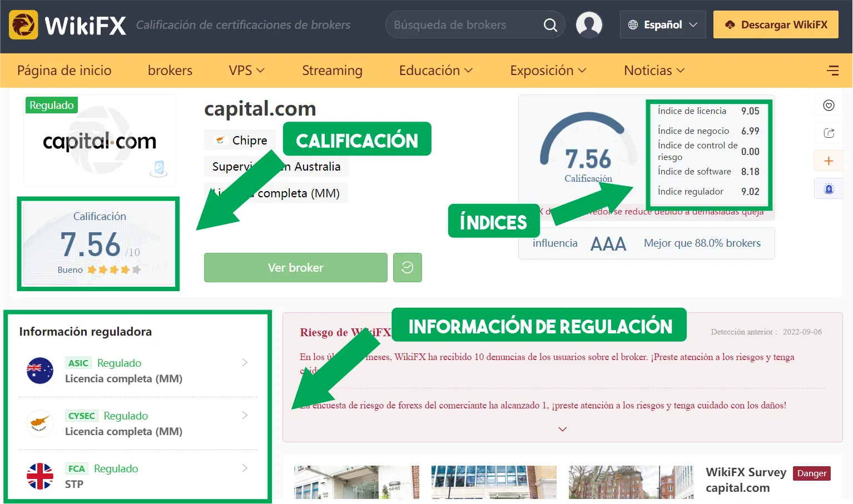
Task: Expand the FCA regulation row chevron
Action: (245, 468)
